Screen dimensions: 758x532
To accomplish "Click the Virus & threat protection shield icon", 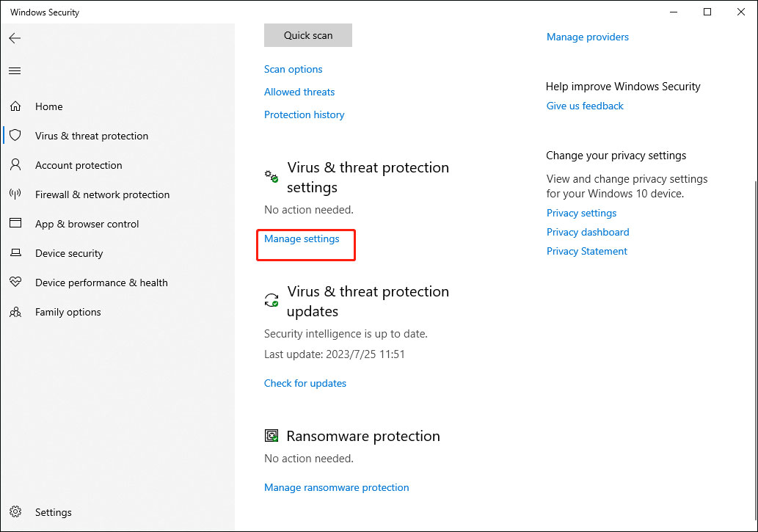I will (x=15, y=136).
